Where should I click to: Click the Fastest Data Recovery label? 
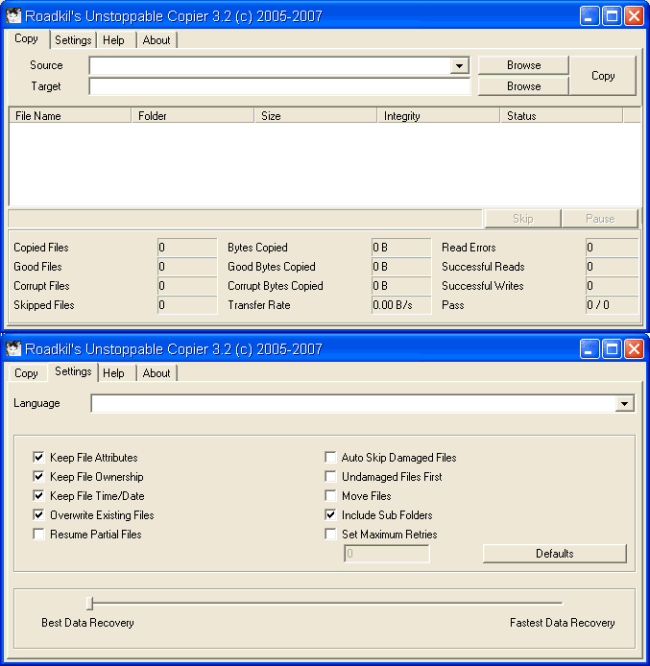point(562,623)
